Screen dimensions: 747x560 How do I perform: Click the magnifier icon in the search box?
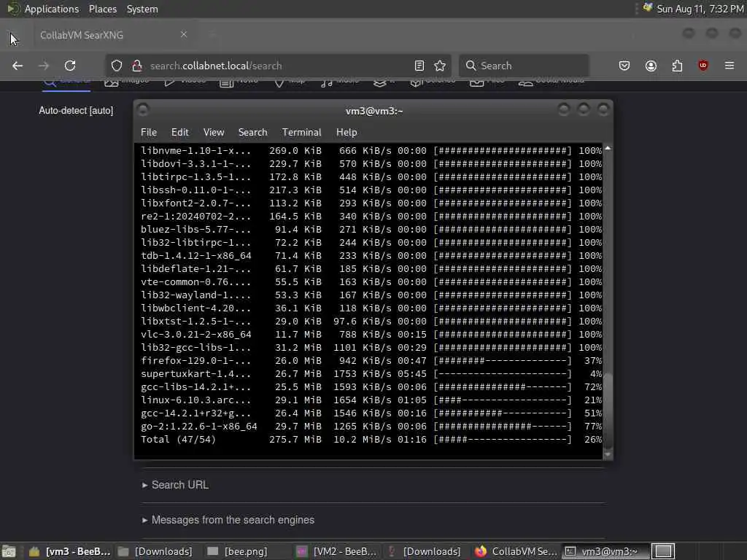471,66
